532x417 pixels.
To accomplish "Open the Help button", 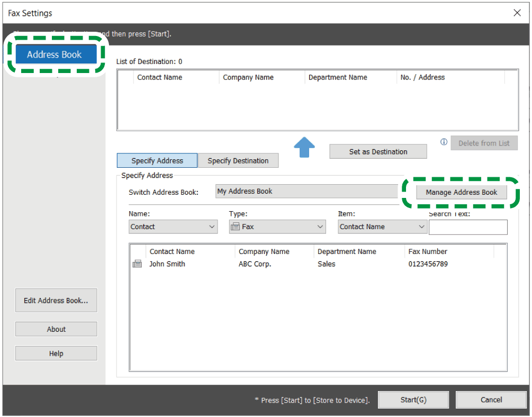I will tap(56, 353).
